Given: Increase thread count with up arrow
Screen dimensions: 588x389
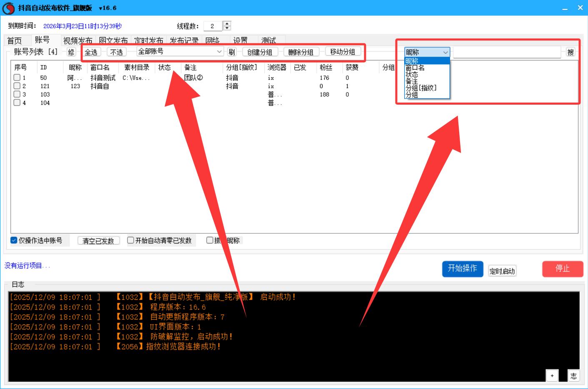Looking at the screenshot, I should coord(227,23).
